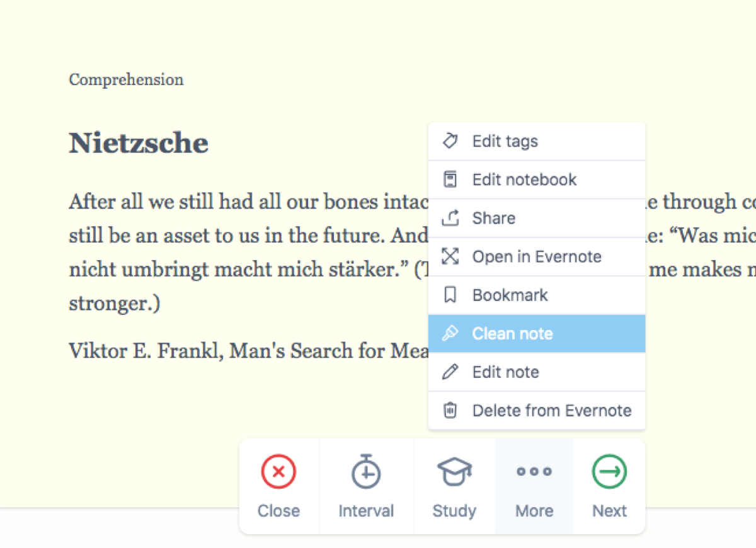Screen dimensions: 756x548
Task: Click the Comprehension label above the title
Action: [126, 80]
